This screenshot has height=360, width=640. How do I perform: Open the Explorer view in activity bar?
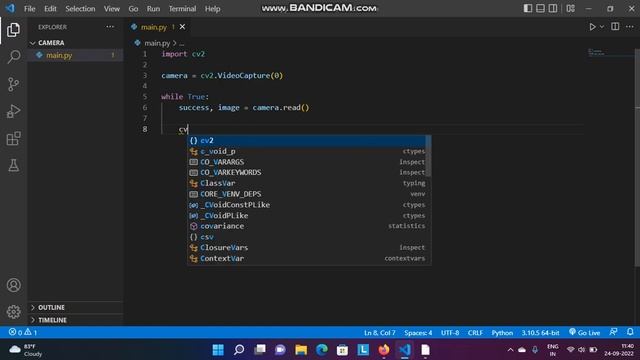(x=13, y=30)
